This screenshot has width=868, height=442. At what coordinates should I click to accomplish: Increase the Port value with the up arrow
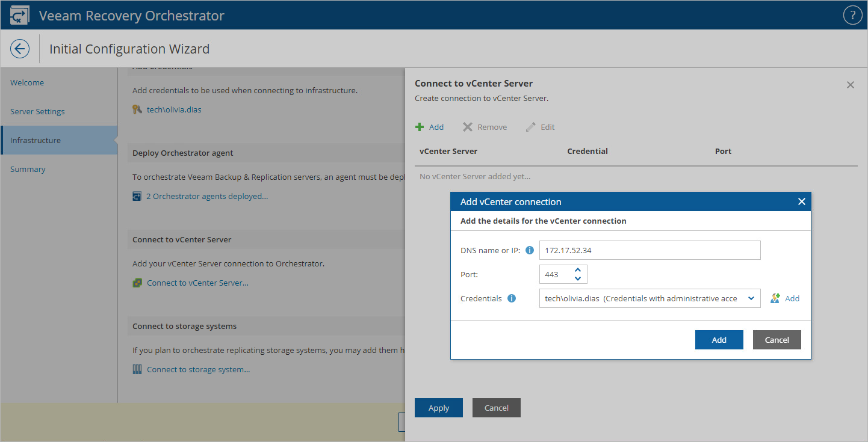coord(578,270)
